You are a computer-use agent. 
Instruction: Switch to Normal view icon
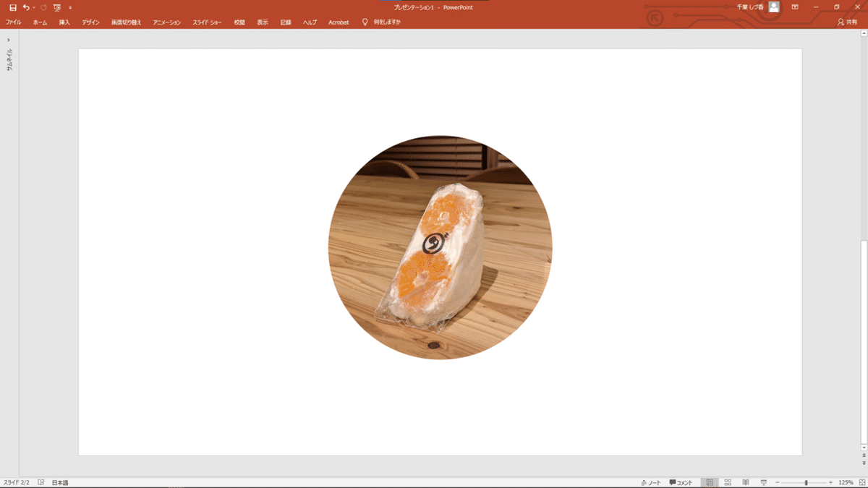coord(710,482)
